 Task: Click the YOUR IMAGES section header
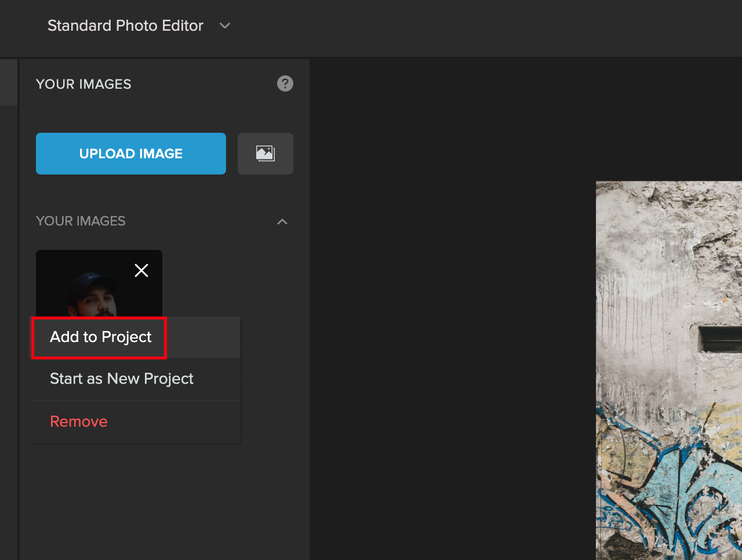point(81,221)
